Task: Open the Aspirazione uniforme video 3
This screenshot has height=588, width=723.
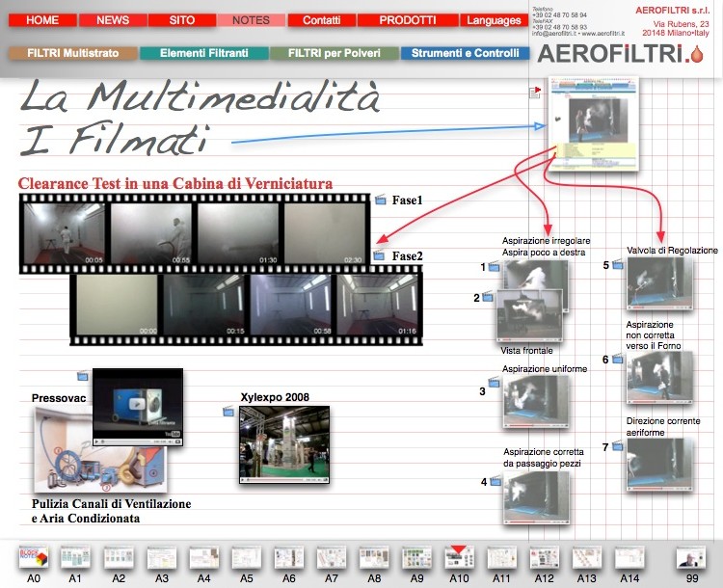Action: pos(535,401)
